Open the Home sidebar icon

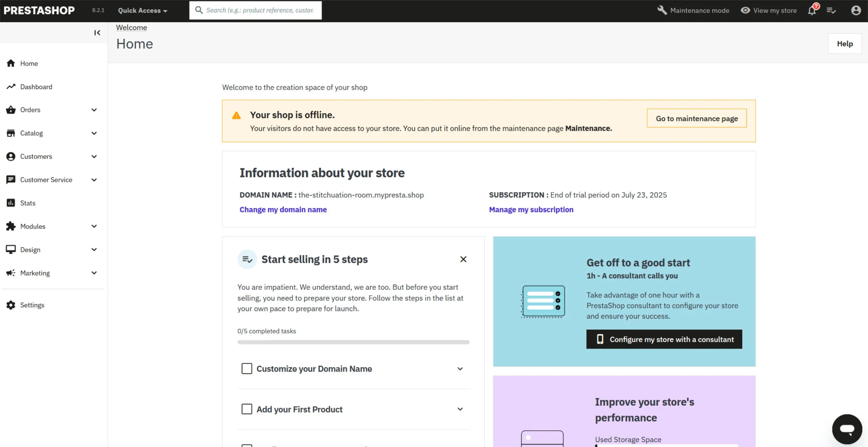11,63
